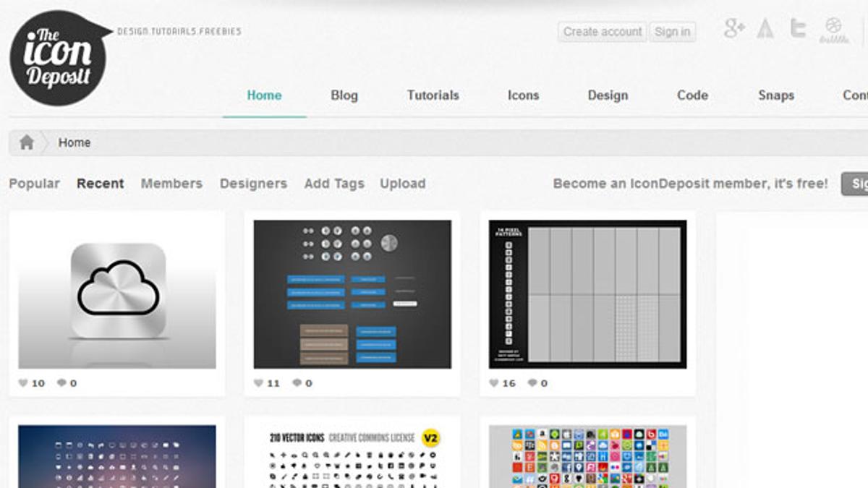Open the iCloud metal icon thumbnail
This screenshot has height=488, width=868.
(117, 294)
